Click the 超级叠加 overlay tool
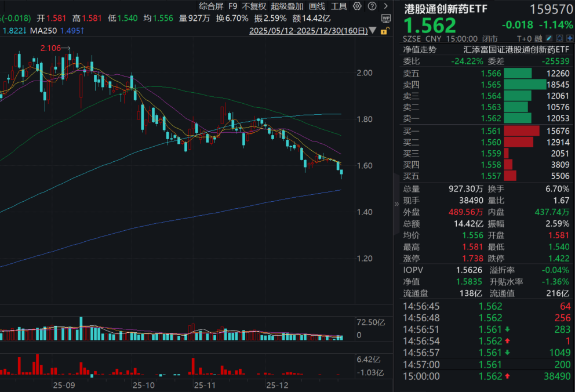Viewport: 575px width, 392px height. [x=286, y=6]
